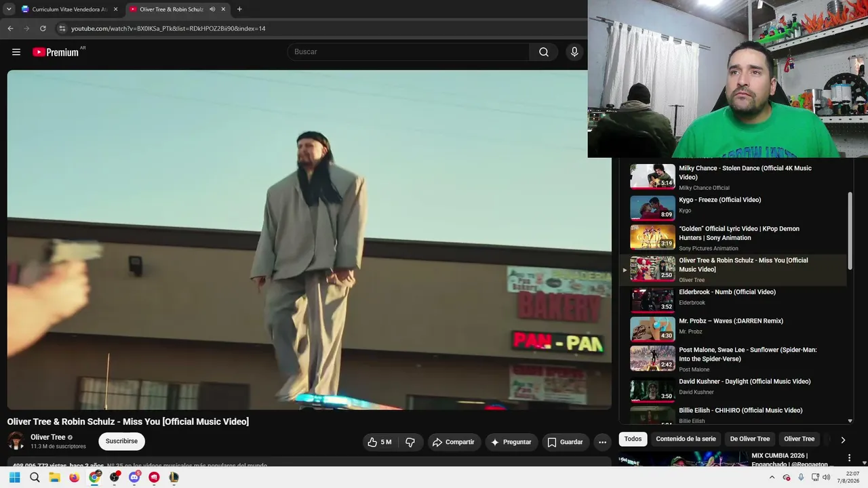Open OBS Studio from the taskbar

(114, 477)
